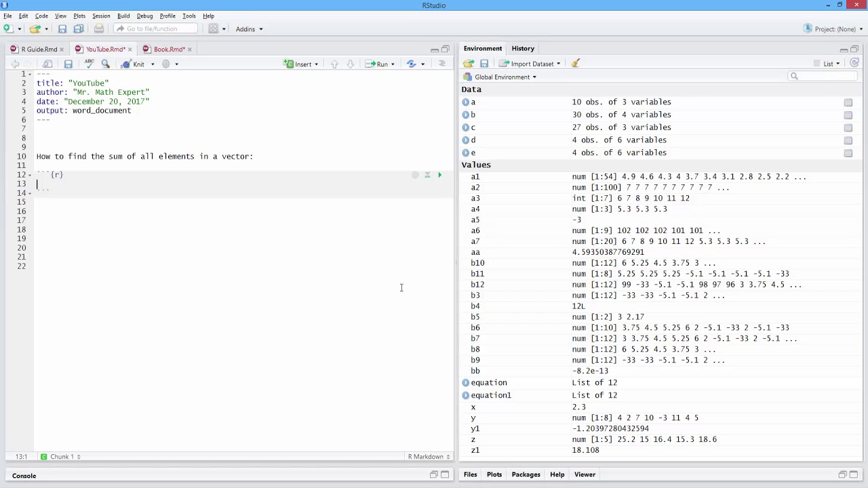The height and width of the screenshot is (488, 868).
Task: Open the R Markdown file type selector
Action: tap(429, 457)
